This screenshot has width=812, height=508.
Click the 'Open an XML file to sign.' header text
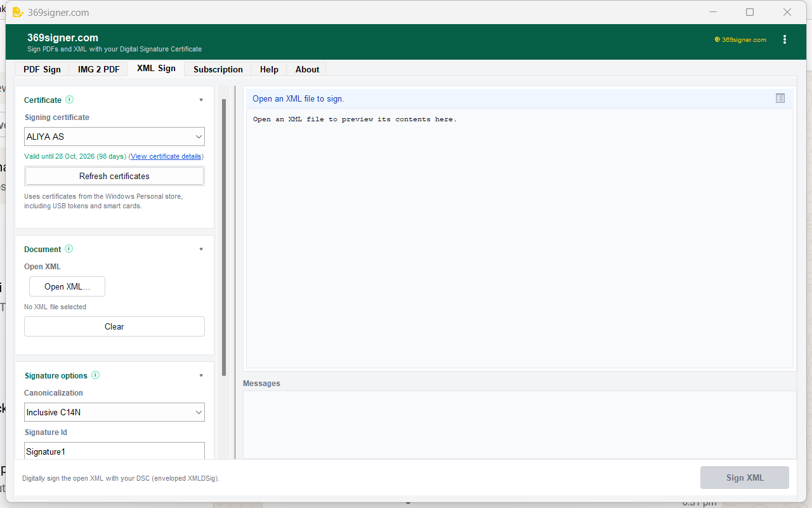[298, 98]
